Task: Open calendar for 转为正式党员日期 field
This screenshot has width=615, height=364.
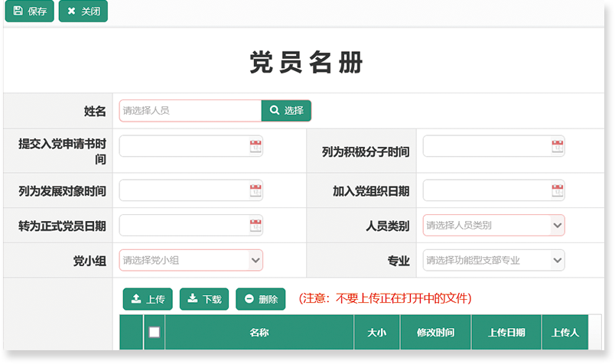Action: [255, 226]
